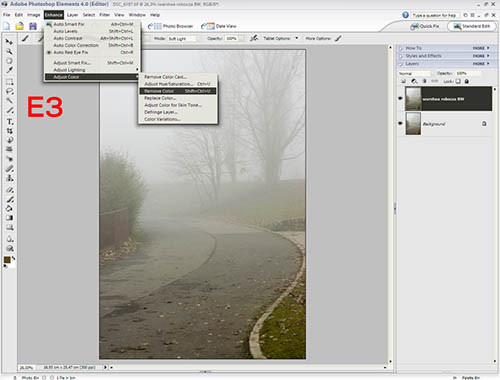Expand the How To palette
Screen dimensions: 500x380
pyautogui.click(x=401, y=48)
